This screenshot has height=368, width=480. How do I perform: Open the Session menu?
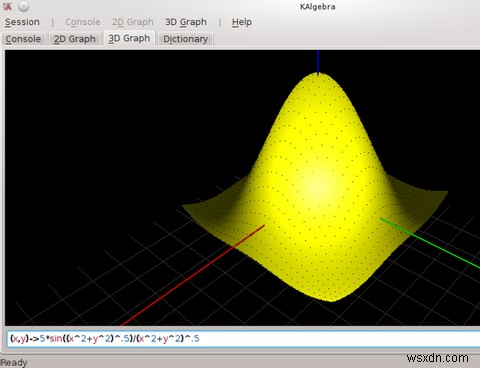pos(22,22)
